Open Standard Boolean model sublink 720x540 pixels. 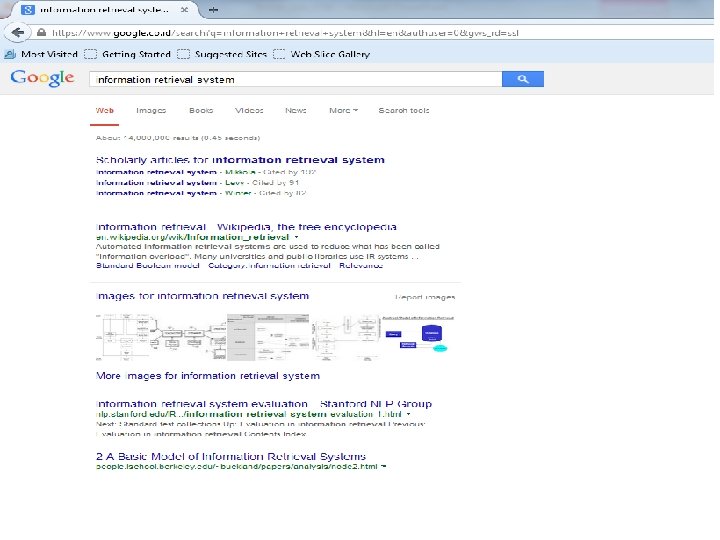[x=148, y=265]
